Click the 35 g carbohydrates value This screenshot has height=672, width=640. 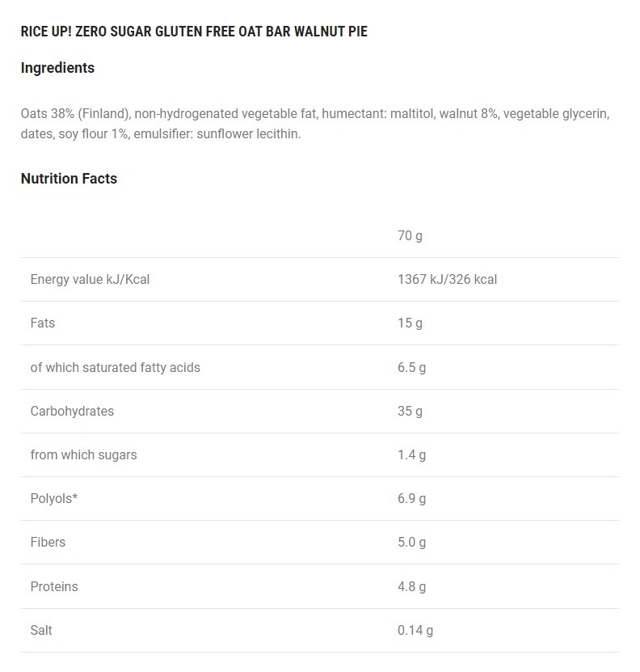(410, 411)
